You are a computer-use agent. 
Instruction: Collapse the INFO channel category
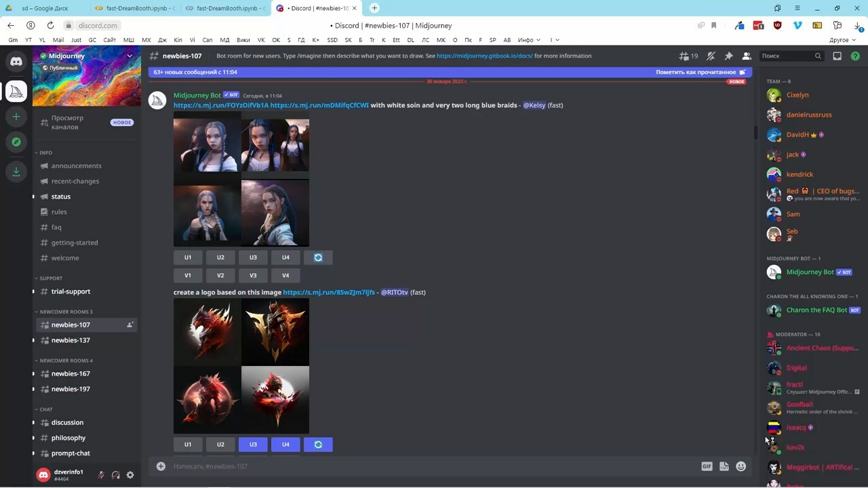(45, 152)
